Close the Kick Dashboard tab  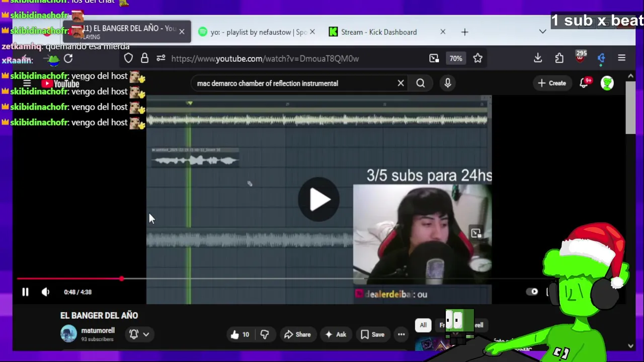pyautogui.click(x=443, y=32)
